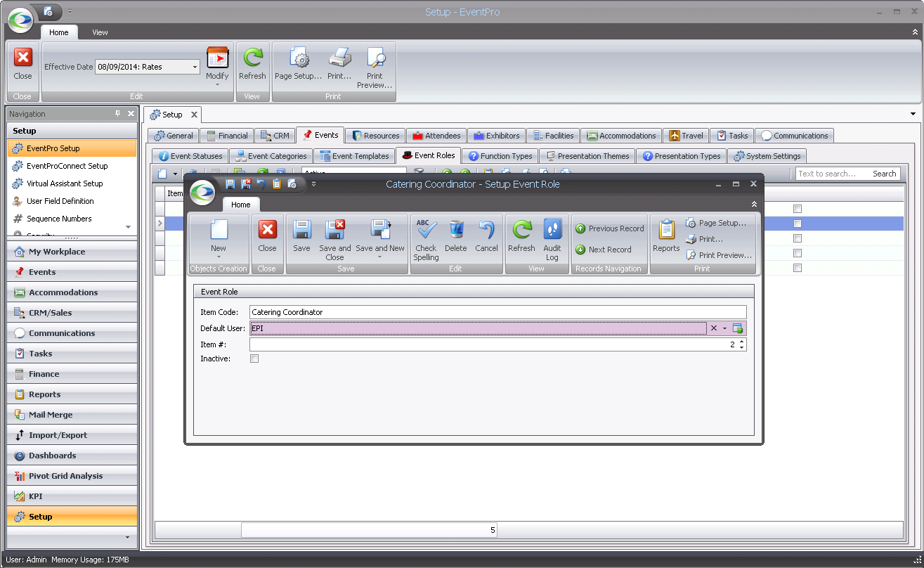The width and height of the screenshot is (924, 568).
Task: Tick the first row's grid checkbox
Action: pos(797,209)
